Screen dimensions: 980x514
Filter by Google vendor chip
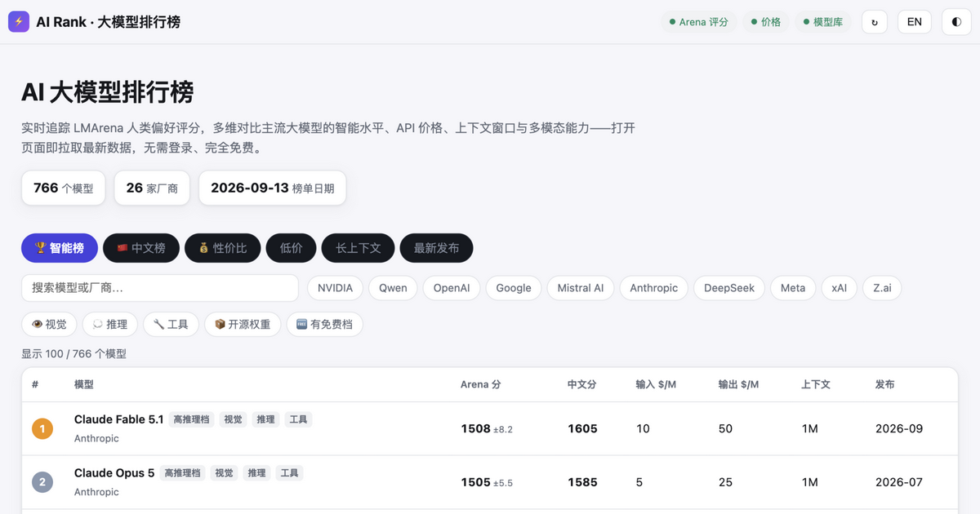(x=514, y=288)
